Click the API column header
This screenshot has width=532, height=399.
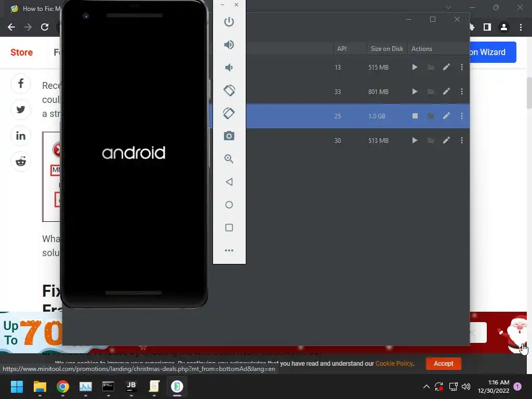coord(350,49)
